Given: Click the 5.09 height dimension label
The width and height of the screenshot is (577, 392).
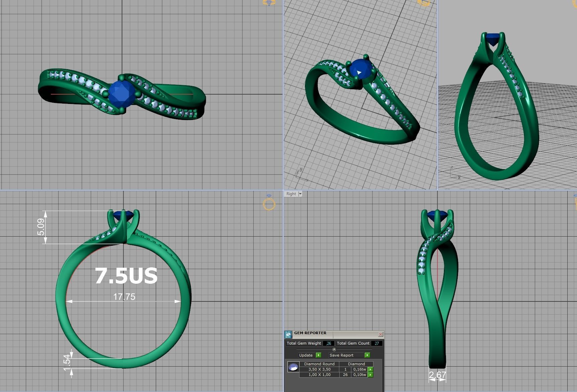Looking at the screenshot, I should (x=41, y=227).
